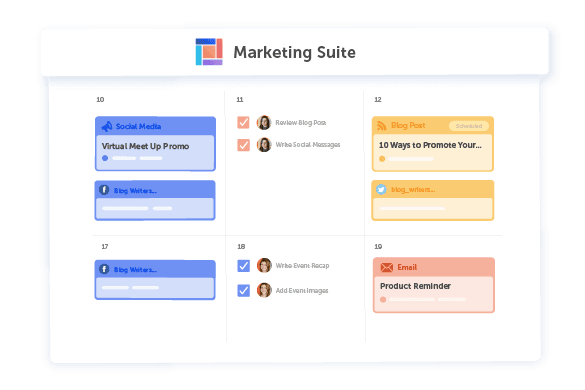The height and width of the screenshot is (390, 585).
Task: Click the Social Media megaphone icon
Action: click(x=107, y=127)
